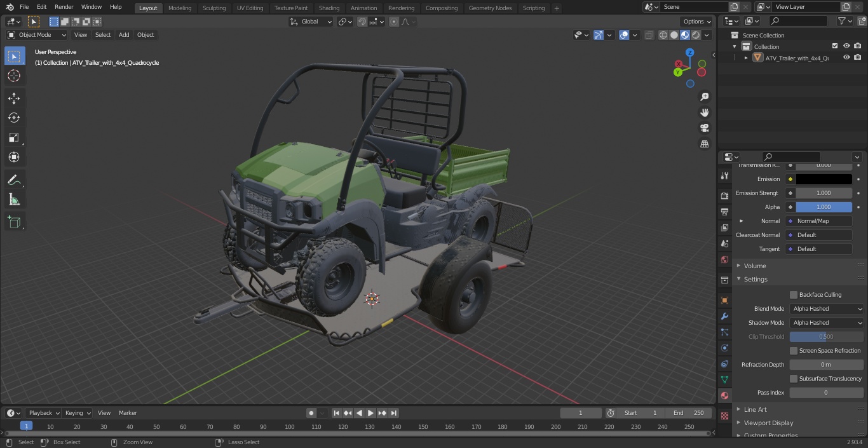The height and width of the screenshot is (448, 868).
Task: Switch to Sculpting workspace tab
Action: pyautogui.click(x=214, y=8)
